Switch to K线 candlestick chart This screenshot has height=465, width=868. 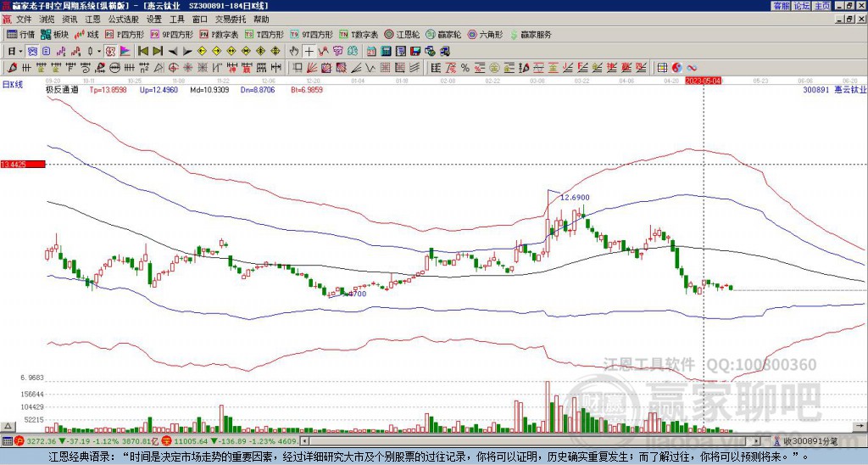click(86, 34)
